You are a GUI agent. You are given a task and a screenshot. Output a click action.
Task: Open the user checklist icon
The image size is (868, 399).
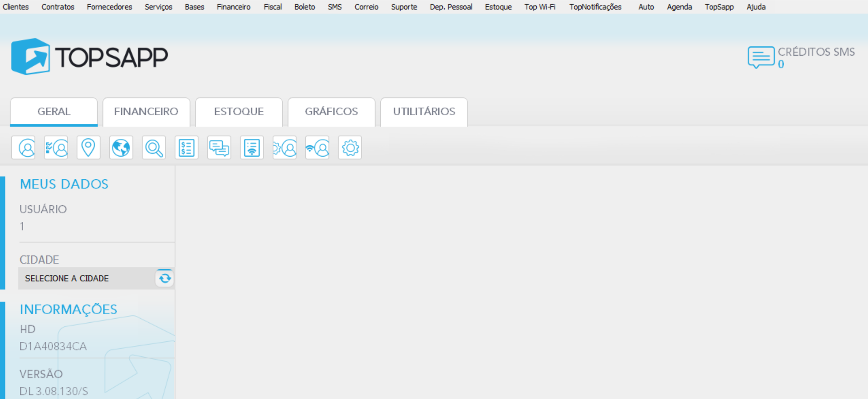(56, 148)
